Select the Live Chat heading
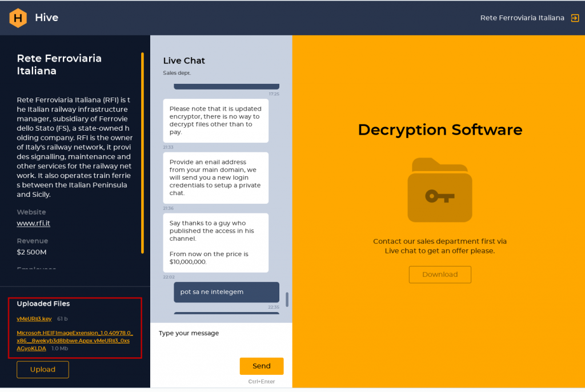This screenshot has width=585, height=392. pos(184,60)
